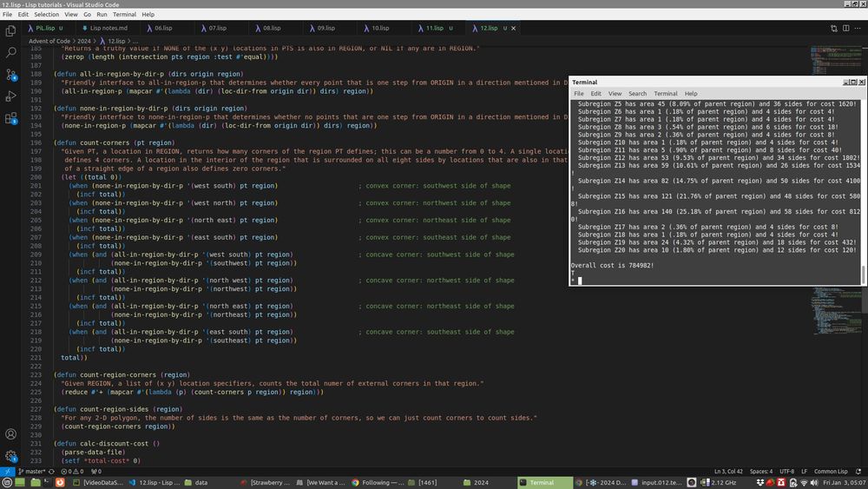The height and width of the screenshot is (489, 868).
Task: Open the Search view in activity bar
Action: (x=10, y=52)
